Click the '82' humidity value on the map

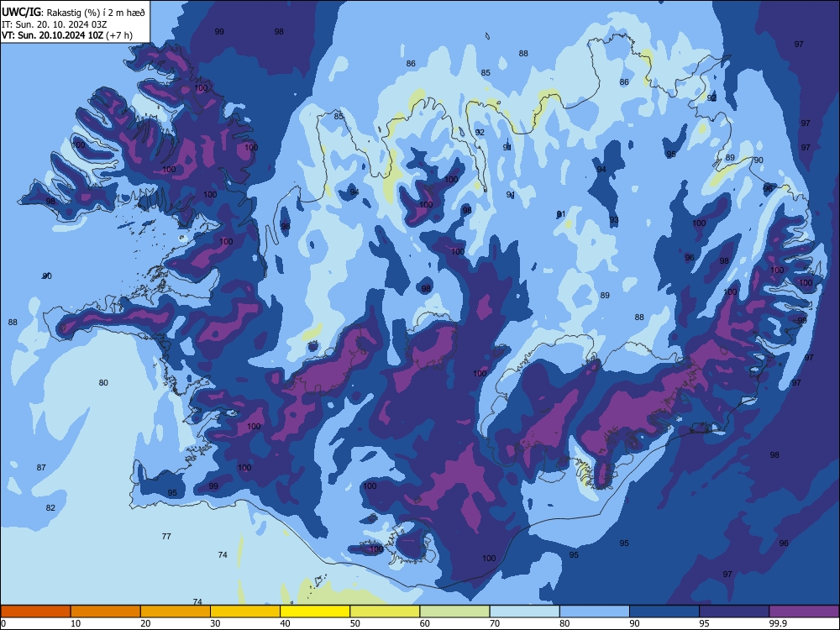point(50,508)
